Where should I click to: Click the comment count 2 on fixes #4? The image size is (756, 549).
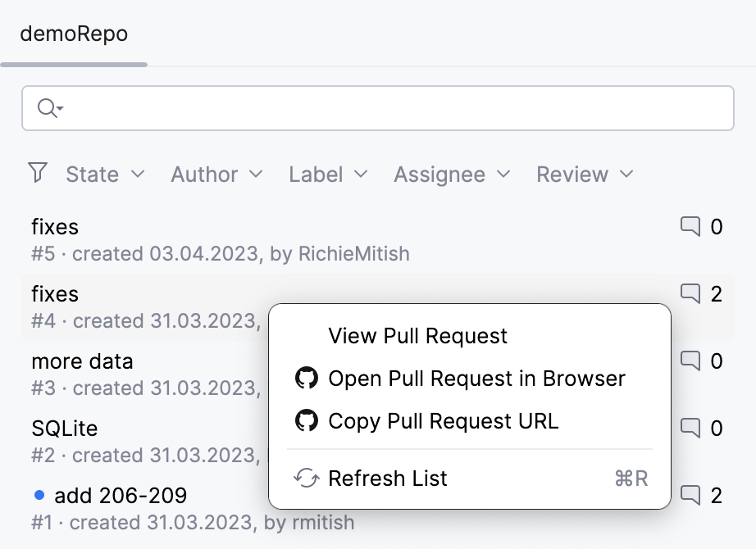[717, 294]
